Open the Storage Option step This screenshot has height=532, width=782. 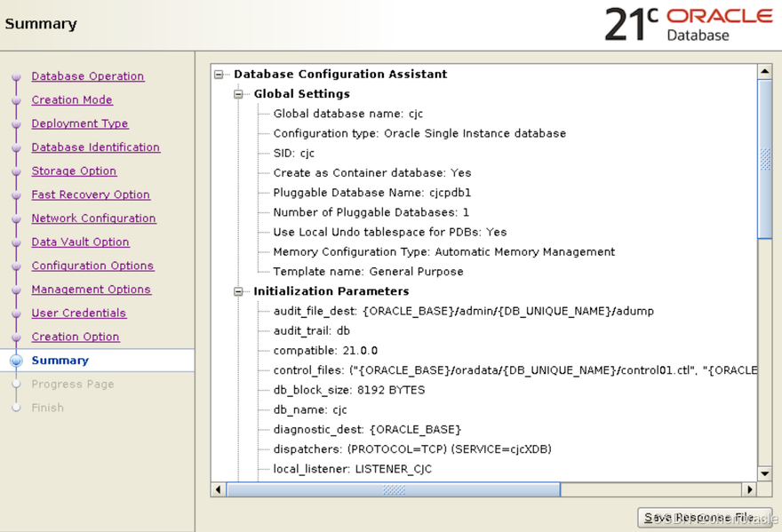coord(74,171)
